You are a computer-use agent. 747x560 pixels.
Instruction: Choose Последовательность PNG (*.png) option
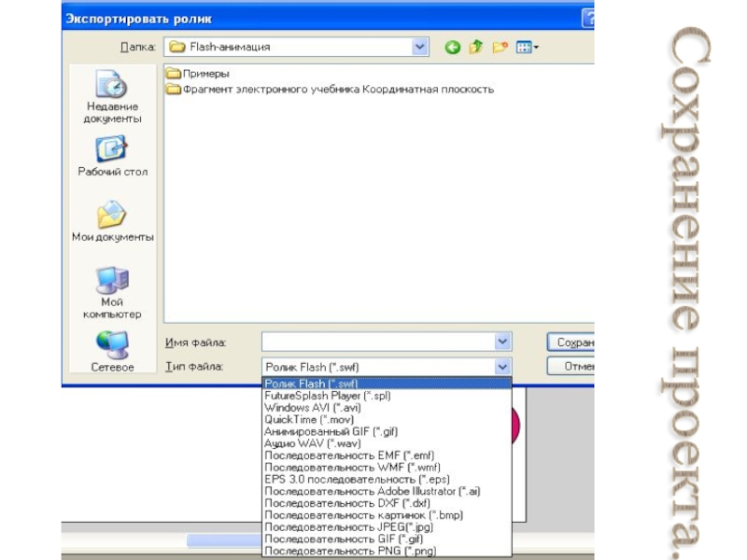[x=387, y=551]
